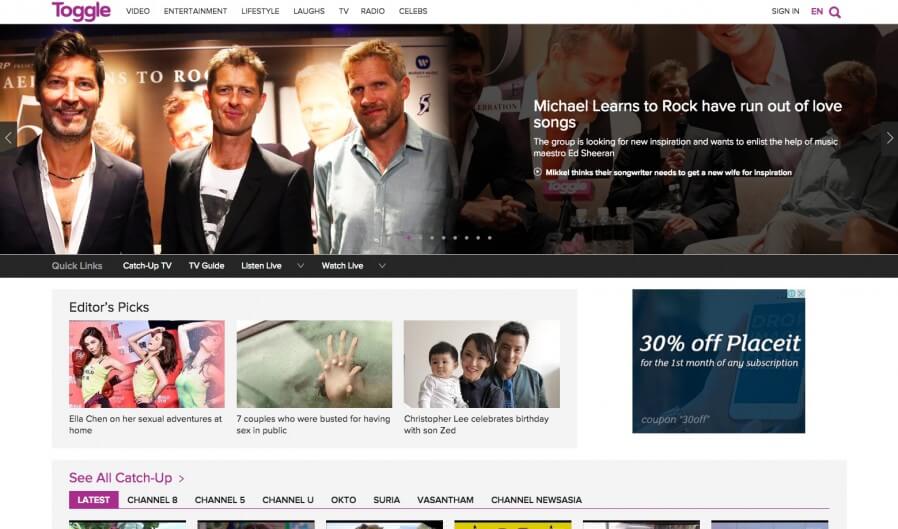898x529 pixels.
Task: Expand the Watch Live dropdown chevron
Action: (382, 266)
